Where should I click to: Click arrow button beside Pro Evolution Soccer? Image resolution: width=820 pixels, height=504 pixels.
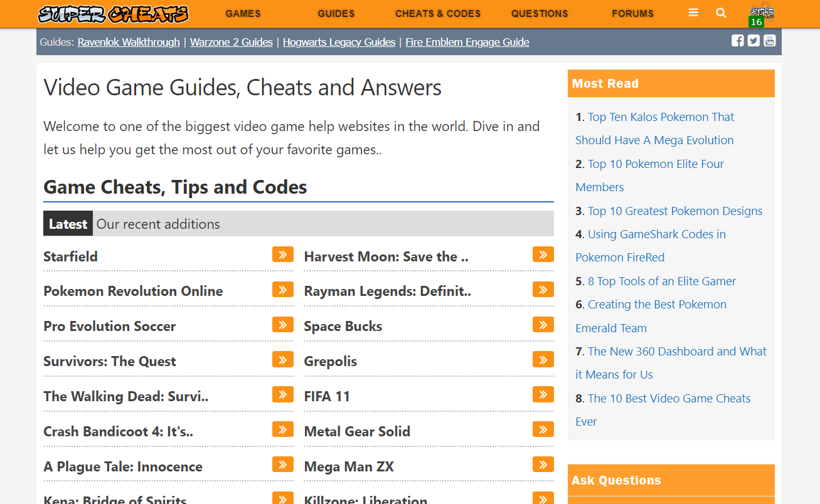pos(283,325)
